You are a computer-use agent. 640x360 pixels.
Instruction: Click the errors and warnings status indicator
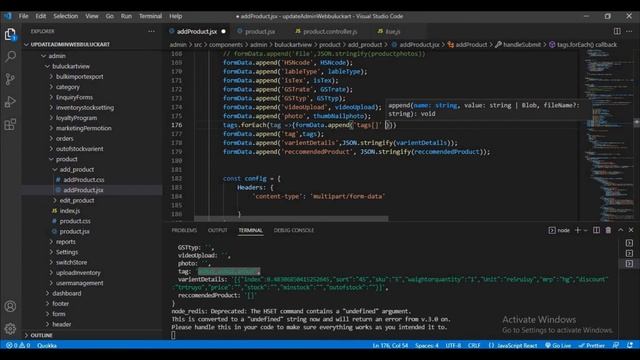click(18, 345)
